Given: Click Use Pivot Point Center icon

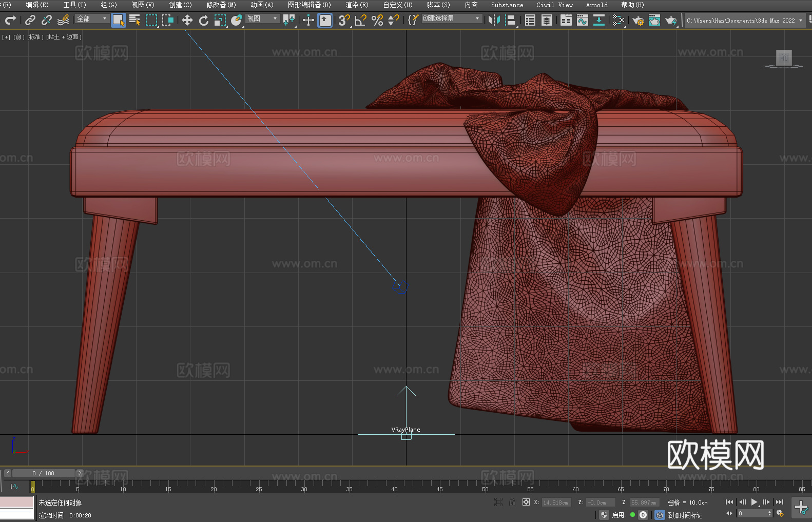Looking at the screenshot, I should [x=289, y=20].
